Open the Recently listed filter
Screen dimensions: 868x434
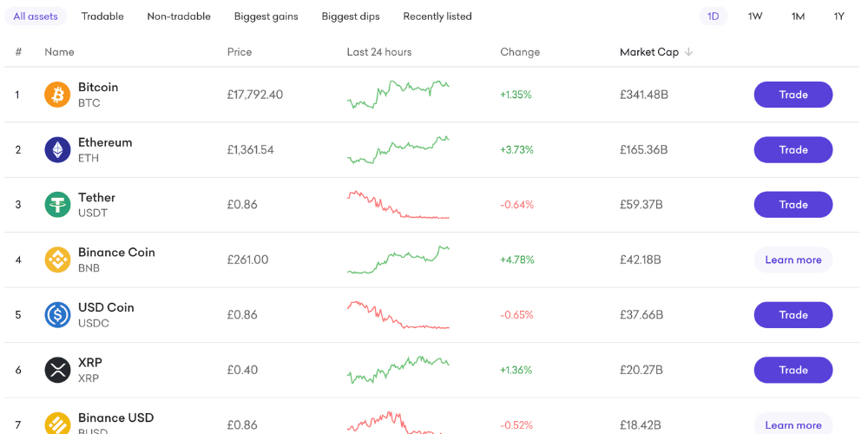click(x=437, y=16)
